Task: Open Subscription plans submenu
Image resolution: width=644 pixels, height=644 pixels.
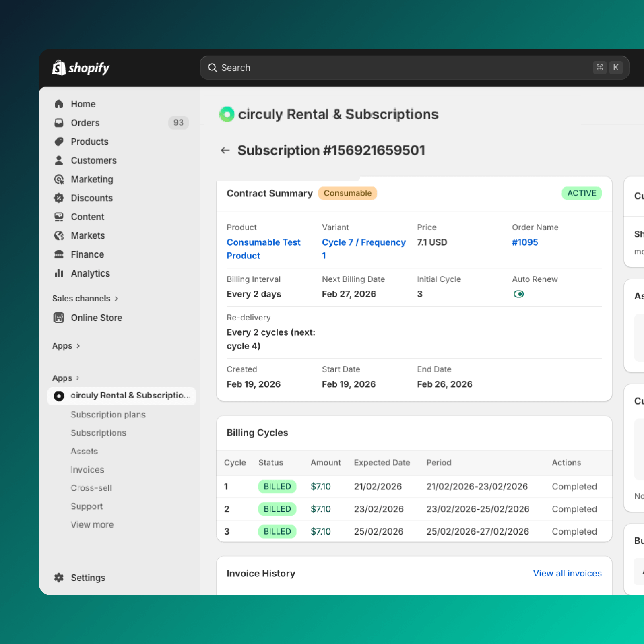Action: pyautogui.click(x=108, y=415)
